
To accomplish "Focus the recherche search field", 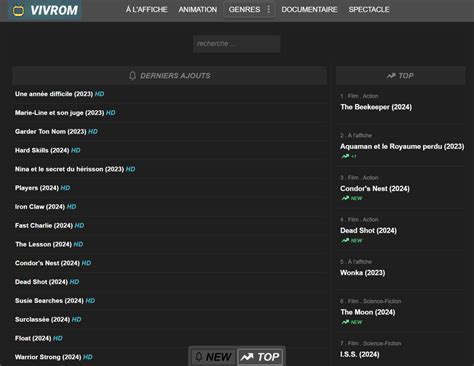I will click(x=236, y=44).
